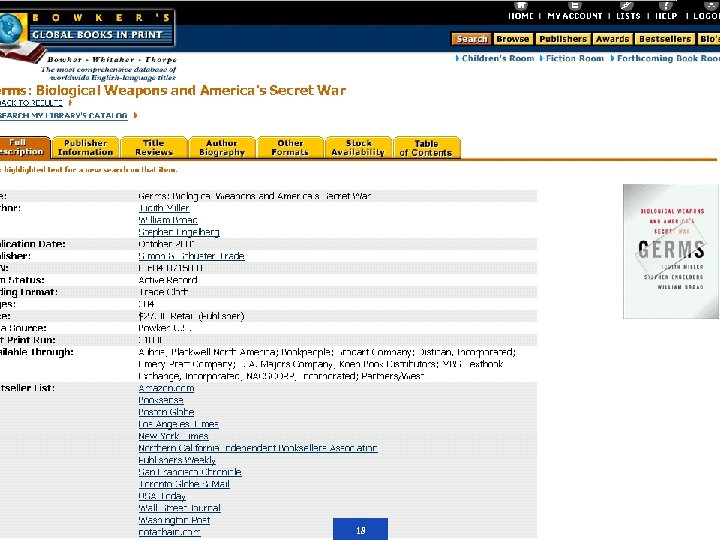Go to the Children's Room link

(x=498, y=58)
